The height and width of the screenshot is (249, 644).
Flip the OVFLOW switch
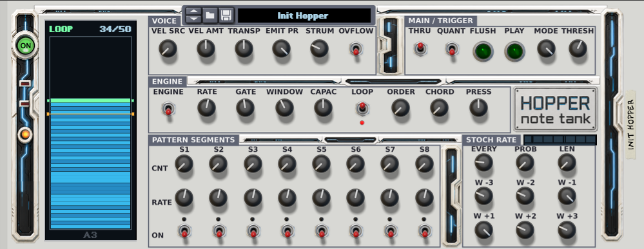tap(356, 50)
